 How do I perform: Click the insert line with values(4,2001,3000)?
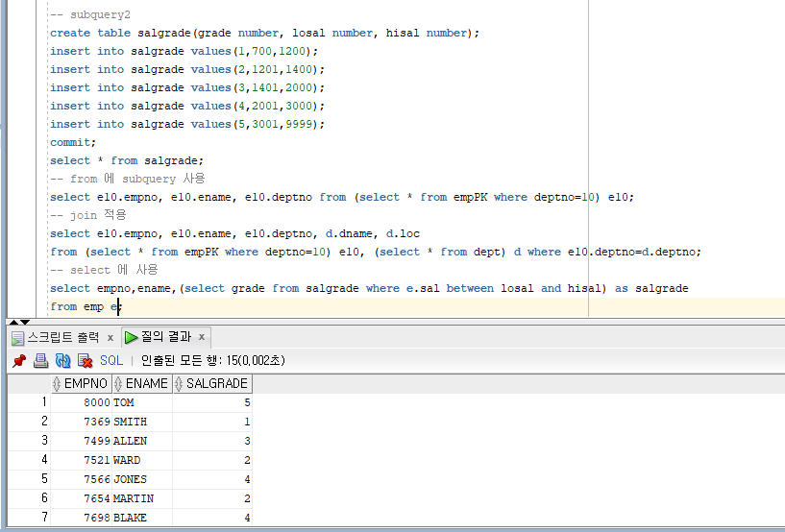[187, 106]
